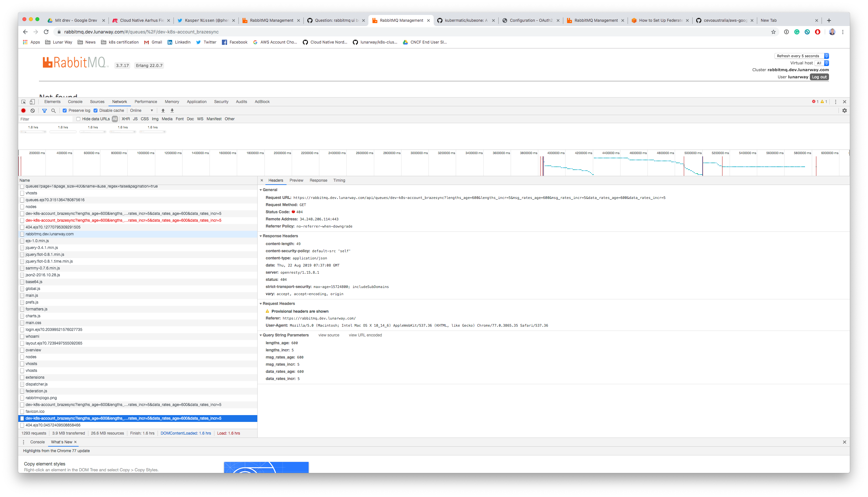Open the Timing tab of the request
This screenshot has height=497, width=868.
click(x=339, y=180)
